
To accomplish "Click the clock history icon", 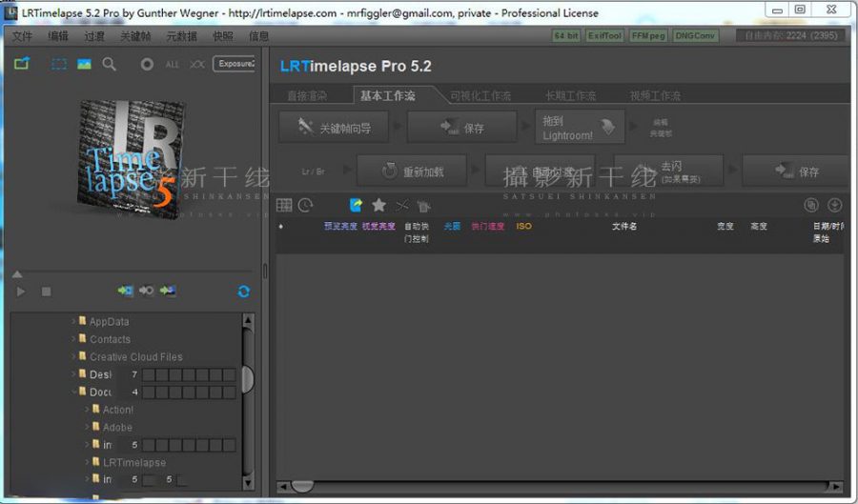I will (x=306, y=205).
